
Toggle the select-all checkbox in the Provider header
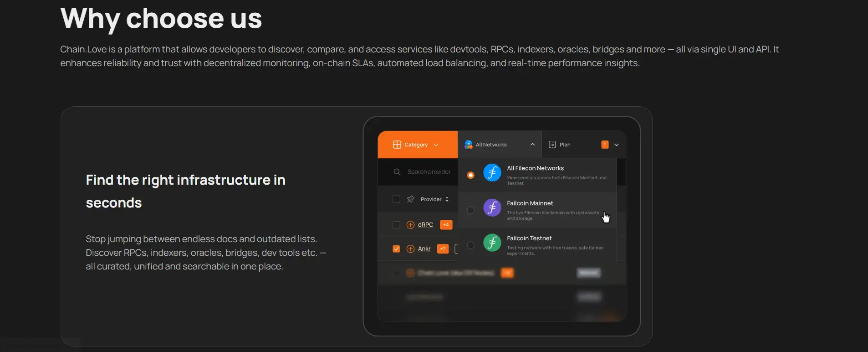396,199
